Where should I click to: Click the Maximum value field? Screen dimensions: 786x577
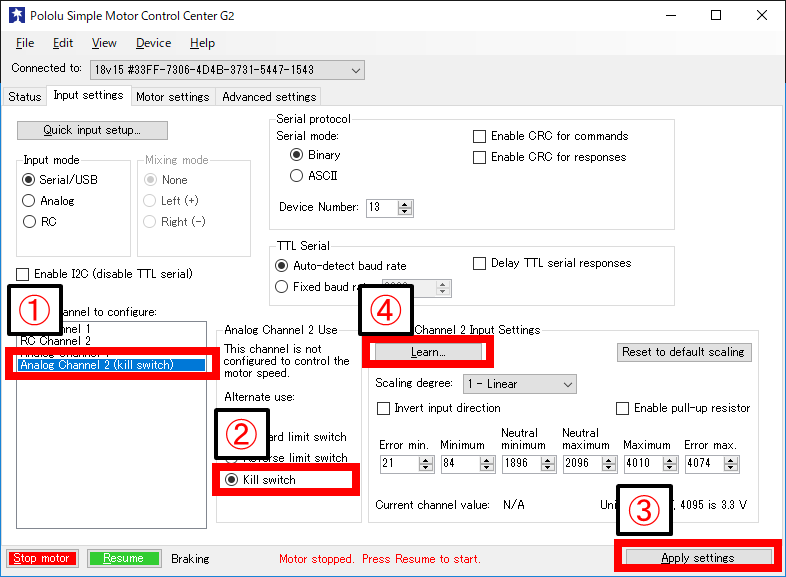click(x=644, y=464)
